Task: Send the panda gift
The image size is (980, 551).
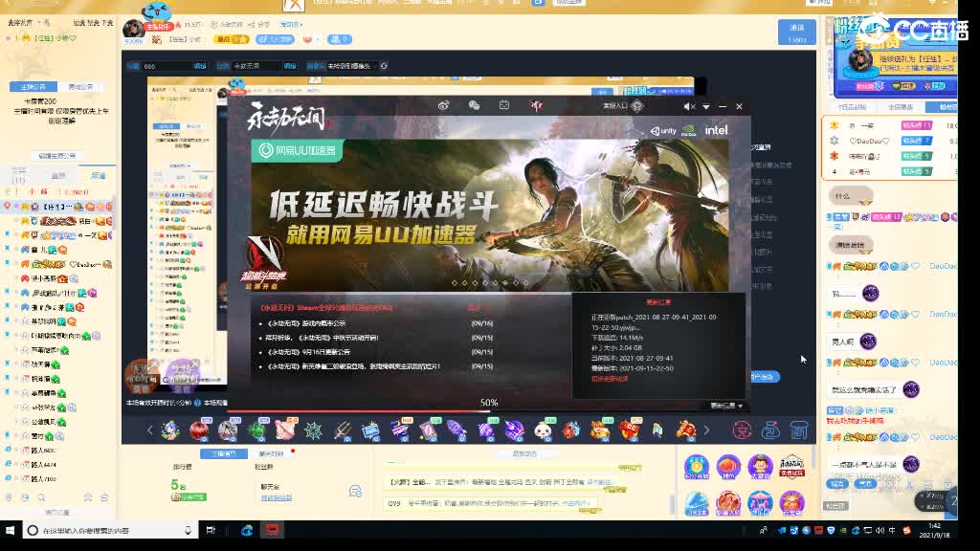Action: coord(544,430)
